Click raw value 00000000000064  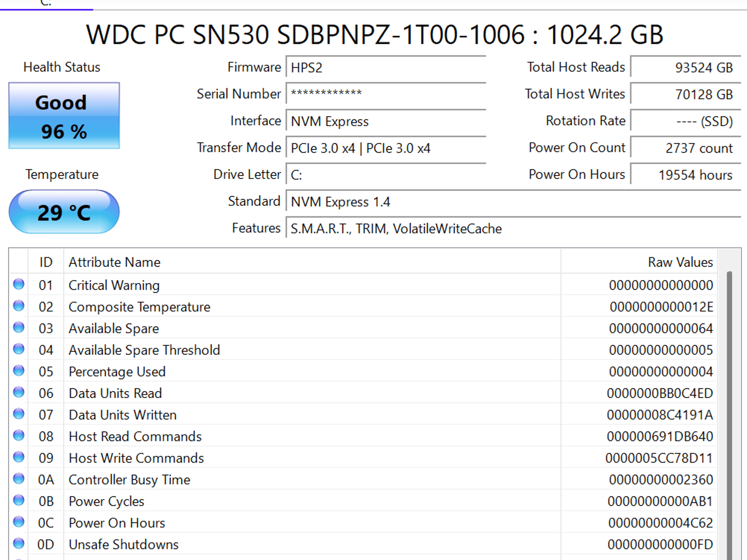click(661, 328)
